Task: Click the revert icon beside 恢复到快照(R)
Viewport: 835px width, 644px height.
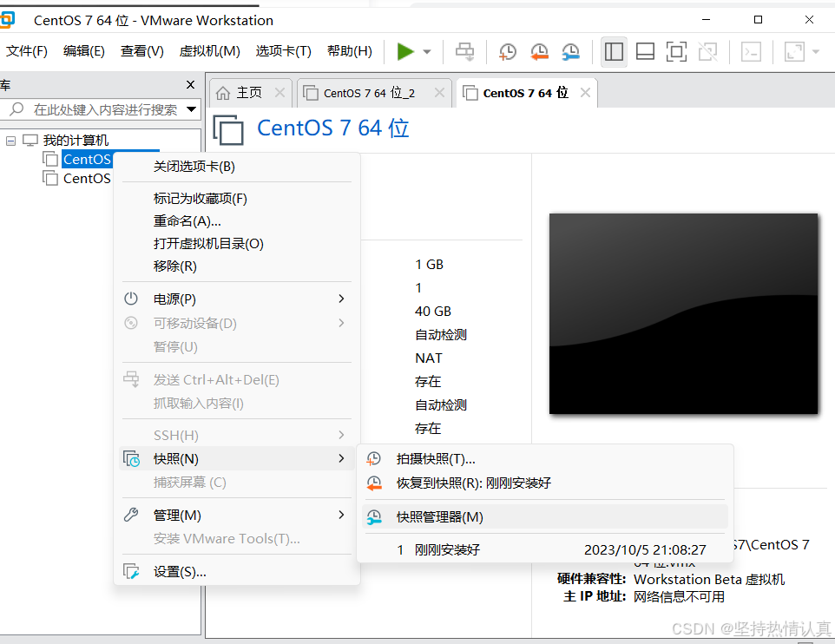Action: 374,483
